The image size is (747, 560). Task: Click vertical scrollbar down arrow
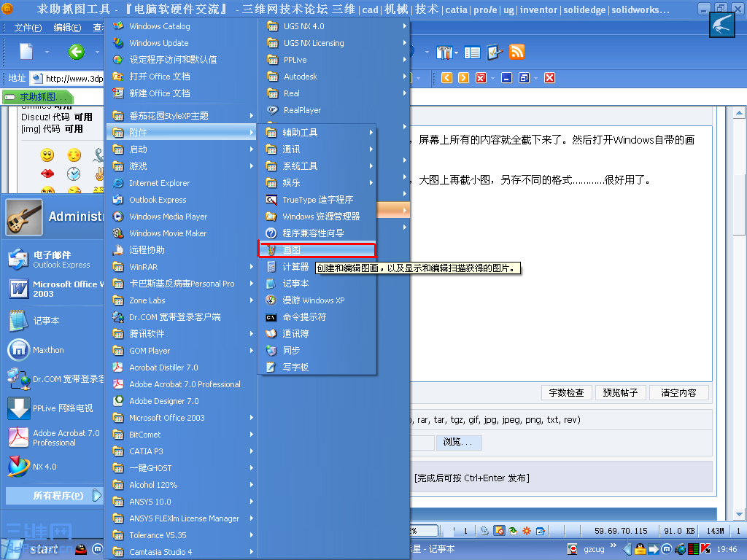pos(739,514)
